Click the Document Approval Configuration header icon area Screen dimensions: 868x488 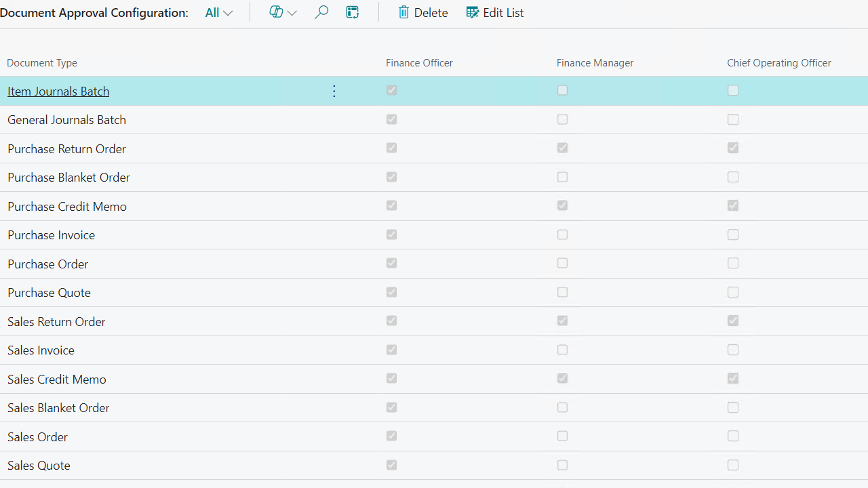pos(94,12)
